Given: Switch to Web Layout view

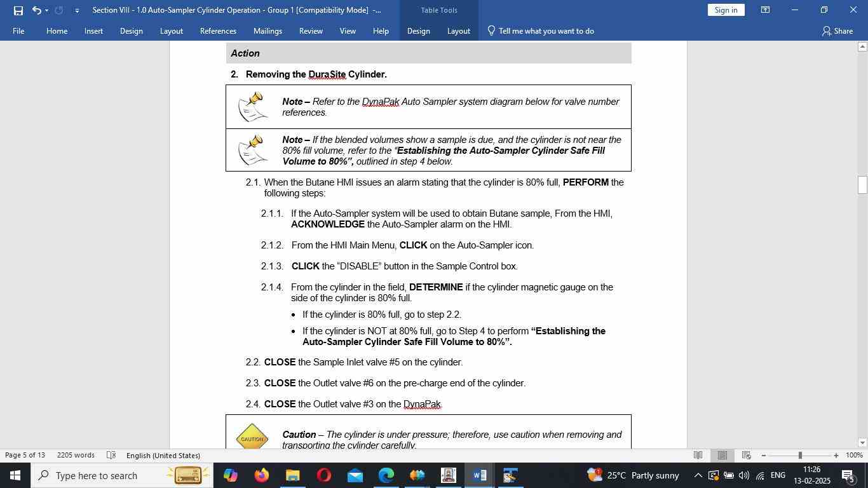Looking at the screenshot, I should point(747,455).
